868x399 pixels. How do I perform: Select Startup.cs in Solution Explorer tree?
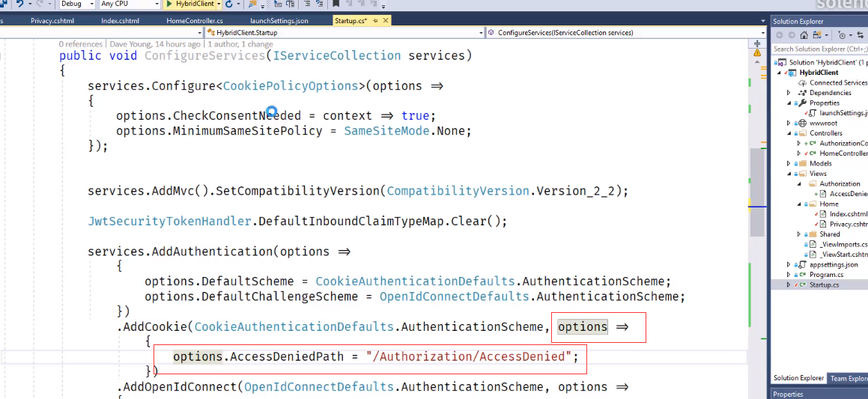pyautogui.click(x=825, y=284)
